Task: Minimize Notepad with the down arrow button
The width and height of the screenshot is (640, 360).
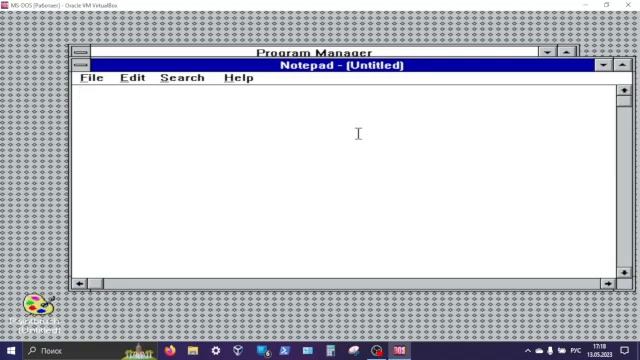Action: click(603, 65)
